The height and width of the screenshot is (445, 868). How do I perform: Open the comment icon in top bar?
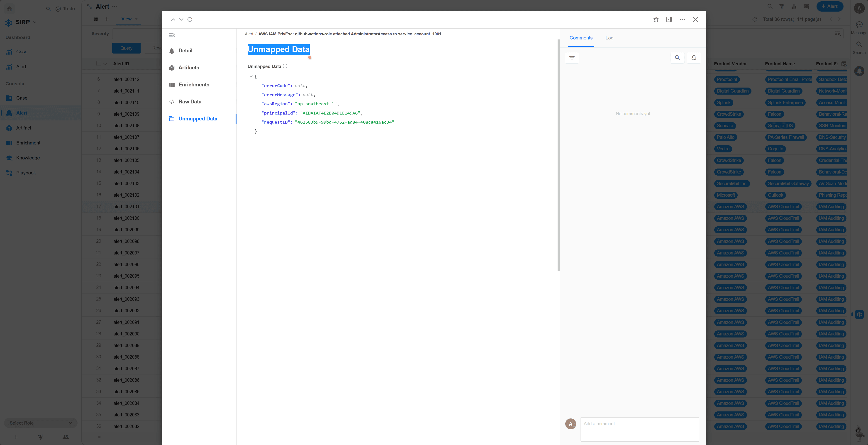[806, 6]
